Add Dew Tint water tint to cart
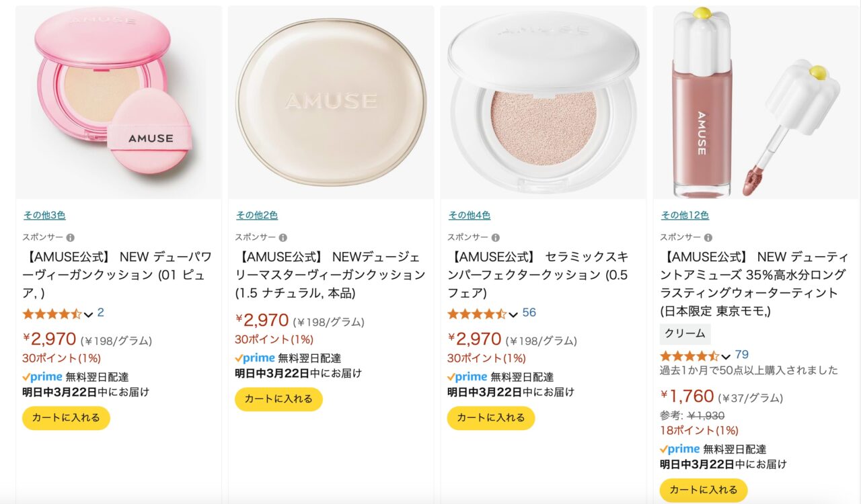 [x=704, y=491]
